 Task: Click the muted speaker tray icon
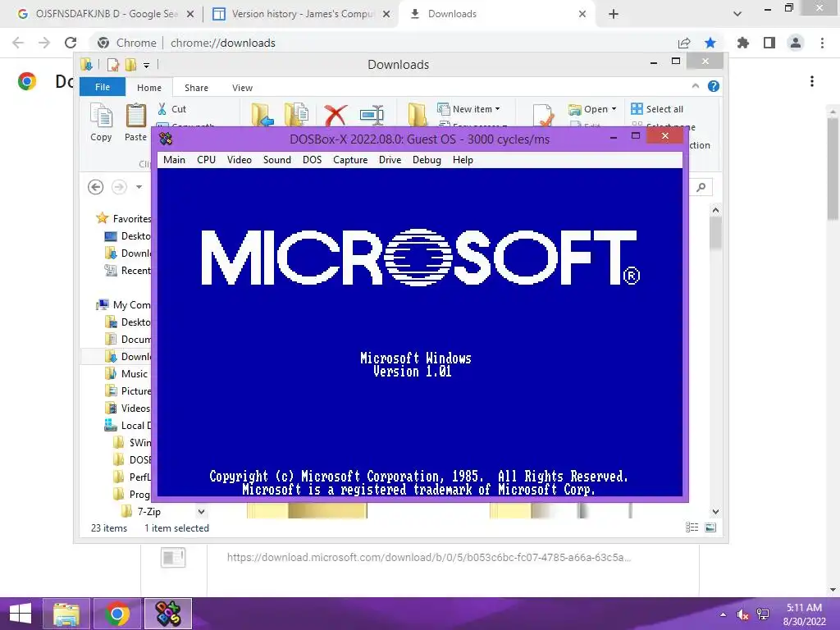[x=742, y=614]
